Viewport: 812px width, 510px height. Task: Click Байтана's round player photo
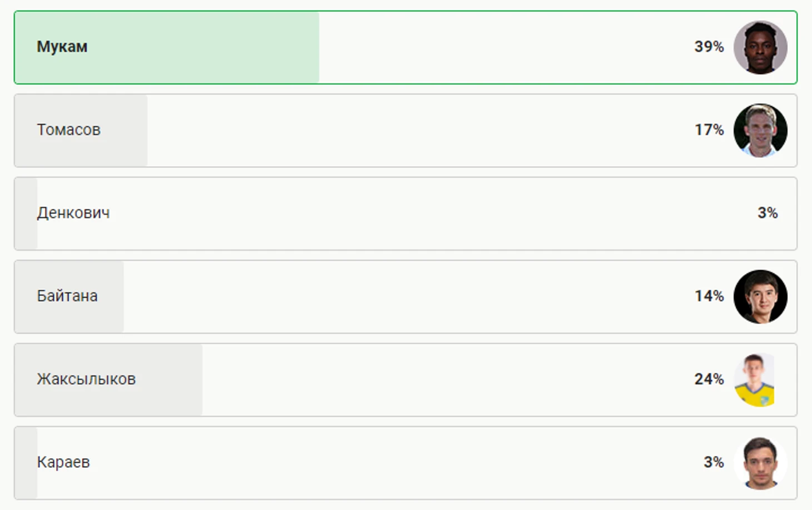760,296
